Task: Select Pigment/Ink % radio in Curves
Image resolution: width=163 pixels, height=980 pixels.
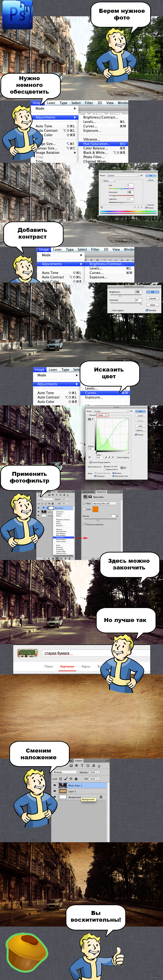Action: coord(105,470)
